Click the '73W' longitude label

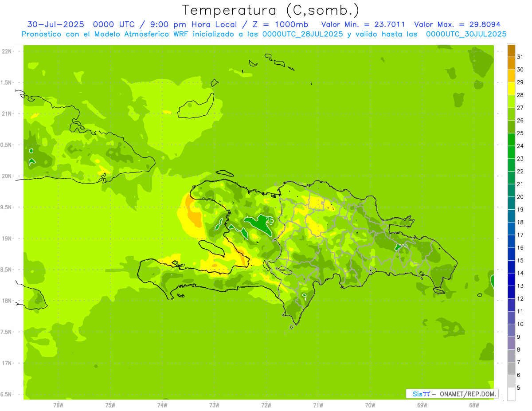tap(214, 405)
